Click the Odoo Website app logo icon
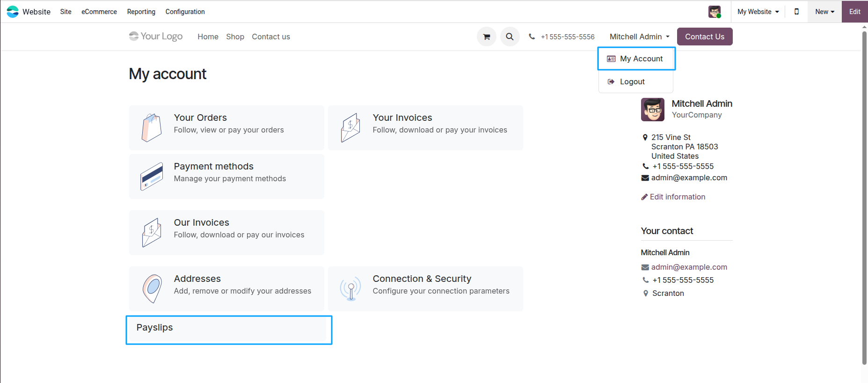Viewport: 868px width, 383px height. pos(13,12)
